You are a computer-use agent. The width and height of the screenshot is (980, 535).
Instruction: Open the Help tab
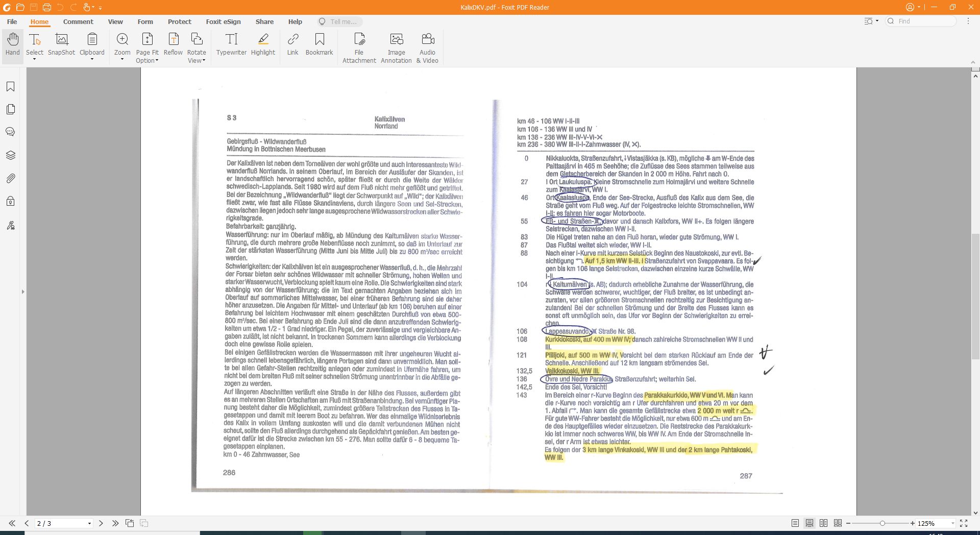[295, 21]
